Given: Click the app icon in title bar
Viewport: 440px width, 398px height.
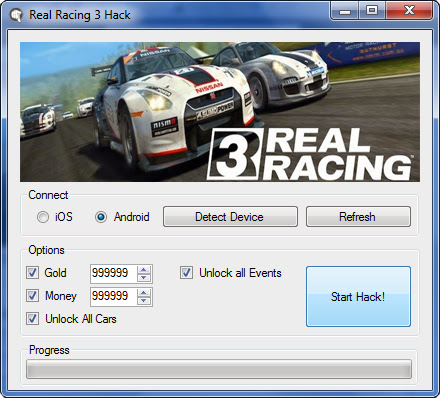Looking at the screenshot, I should pos(16,15).
